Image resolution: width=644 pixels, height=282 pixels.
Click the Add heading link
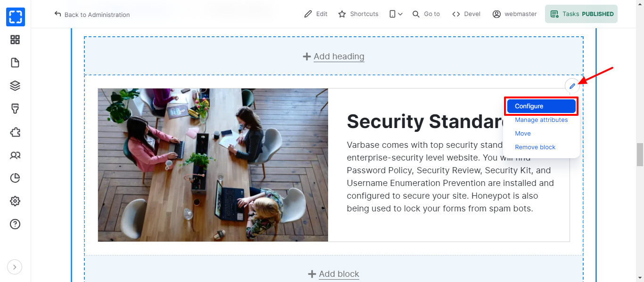339,56
